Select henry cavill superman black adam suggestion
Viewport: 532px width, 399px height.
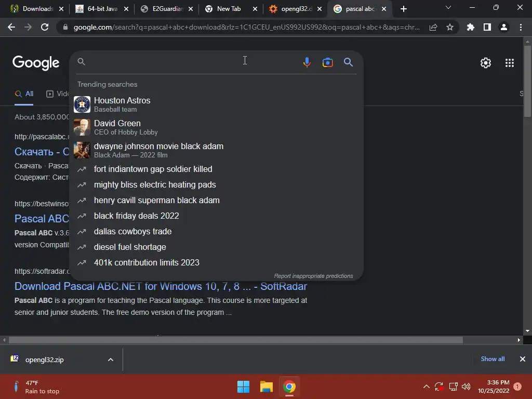click(216, 200)
